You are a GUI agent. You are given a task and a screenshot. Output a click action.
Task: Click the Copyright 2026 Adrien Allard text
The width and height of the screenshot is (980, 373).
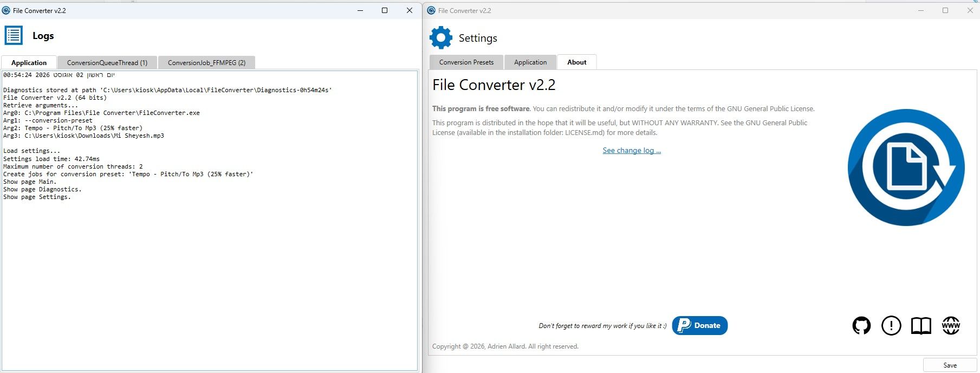coord(505,346)
